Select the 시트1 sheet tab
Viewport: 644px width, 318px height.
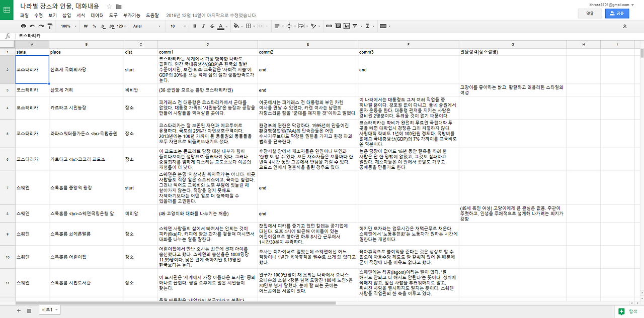pyautogui.click(x=49, y=310)
